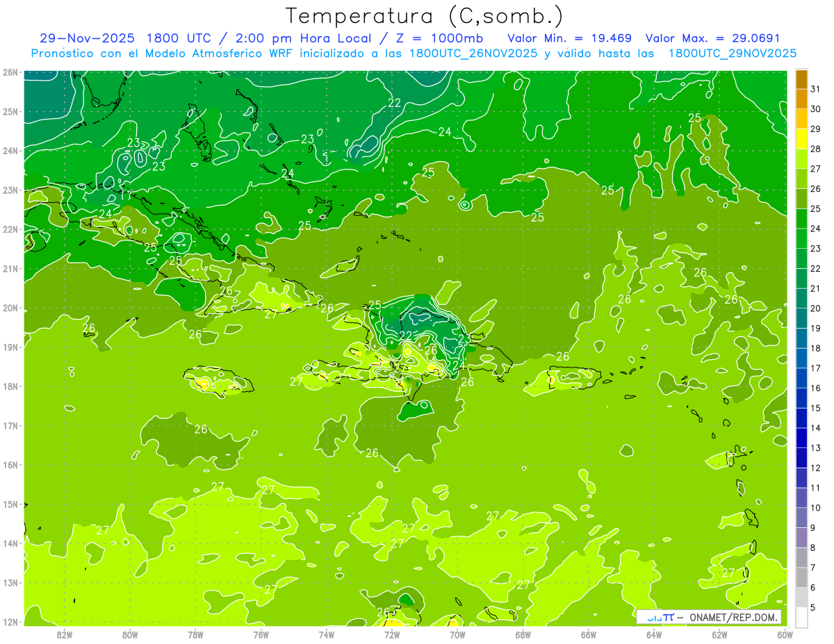Click the yellow swatch between 28 and 29
The height and width of the screenshot is (644, 834).
(x=801, y=139)
